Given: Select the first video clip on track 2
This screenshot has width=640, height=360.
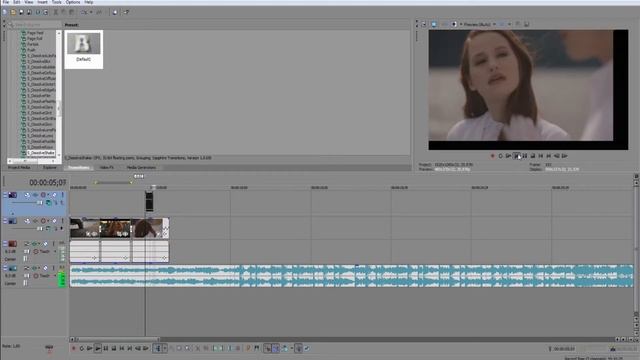Looking at the screenshot, I should point(85,228).
